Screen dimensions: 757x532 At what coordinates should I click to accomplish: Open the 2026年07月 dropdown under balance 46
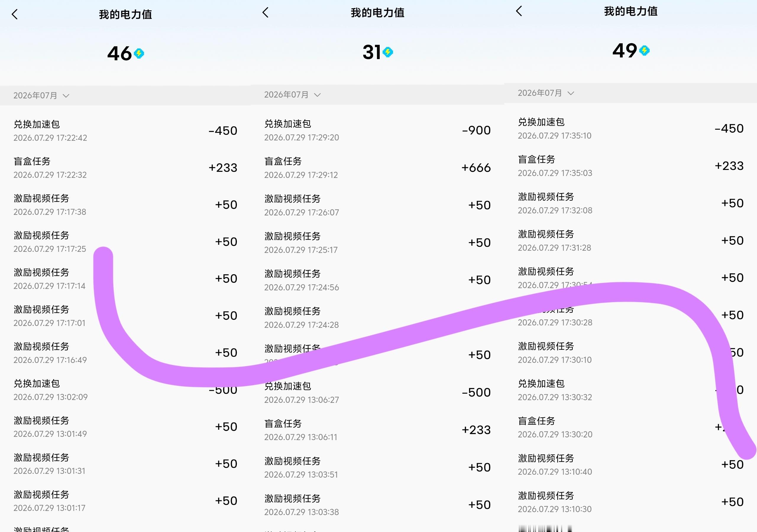[41, 95]
